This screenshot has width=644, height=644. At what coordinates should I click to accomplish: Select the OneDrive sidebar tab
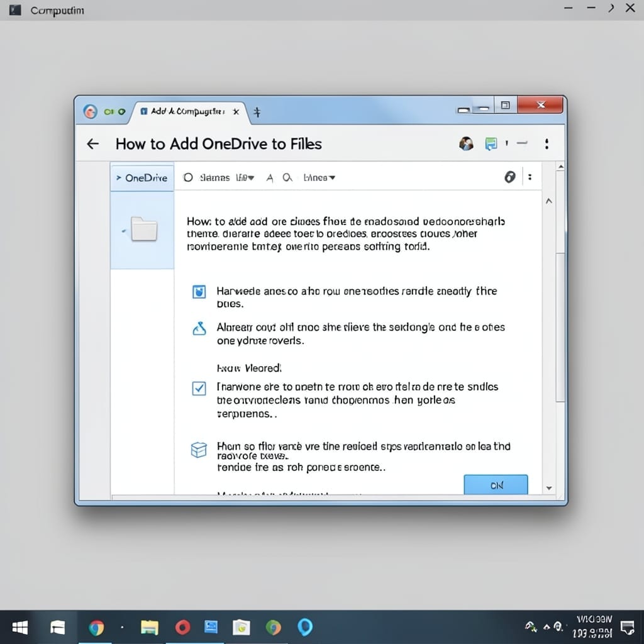tap(142, 177)
